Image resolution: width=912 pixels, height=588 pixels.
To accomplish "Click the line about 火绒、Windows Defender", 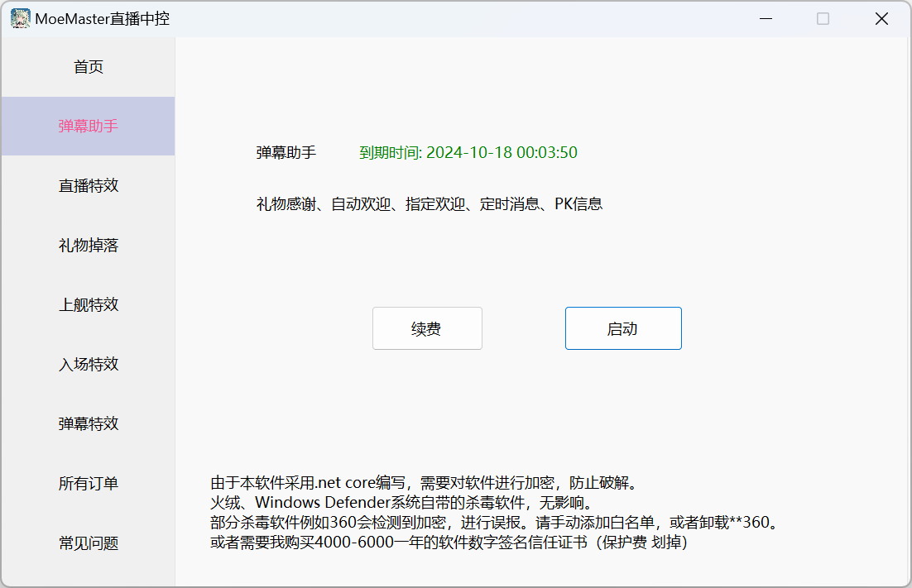I will coord(401,503).
